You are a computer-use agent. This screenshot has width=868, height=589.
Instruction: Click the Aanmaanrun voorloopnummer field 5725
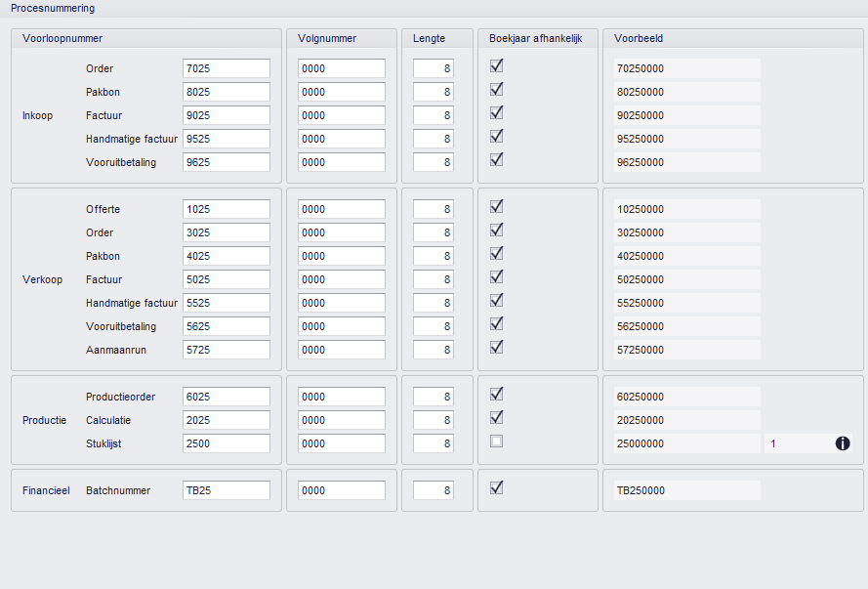pos(227,350)
